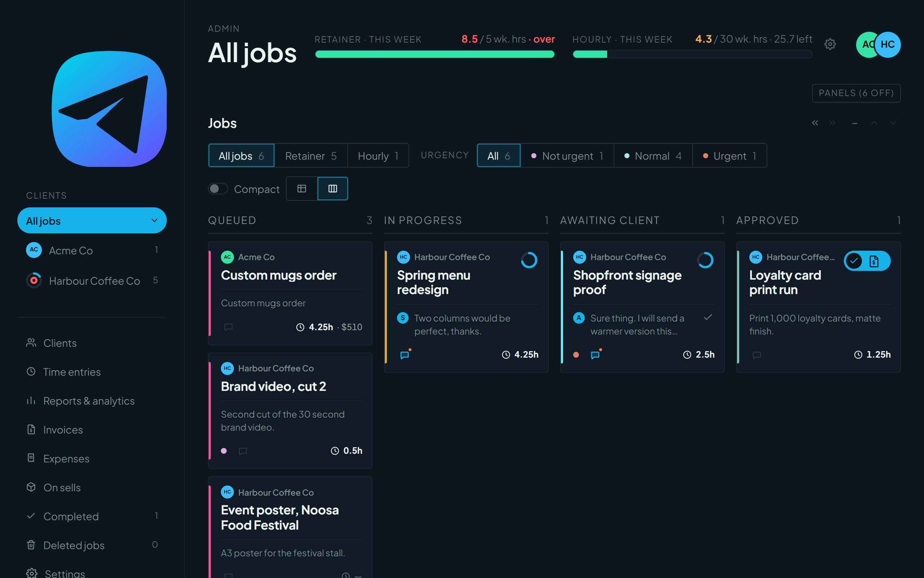Open Time entries from sidebar

click(92, 372)
